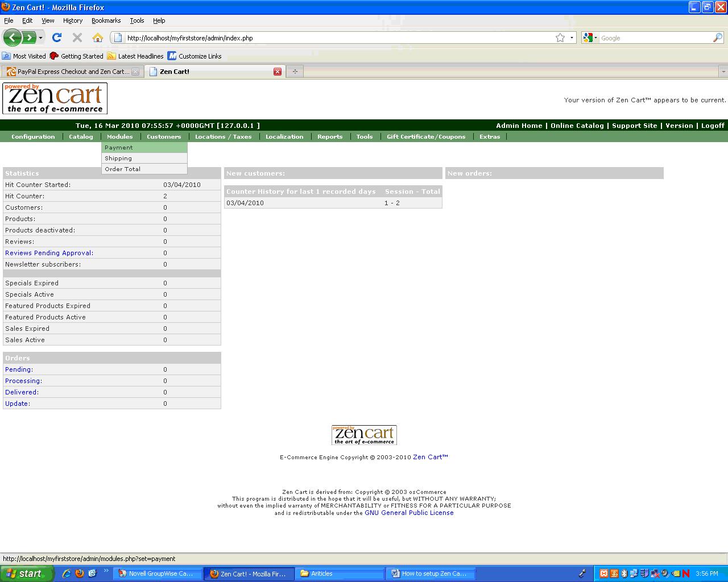Click the search magnifier icon

coord(718,38)
